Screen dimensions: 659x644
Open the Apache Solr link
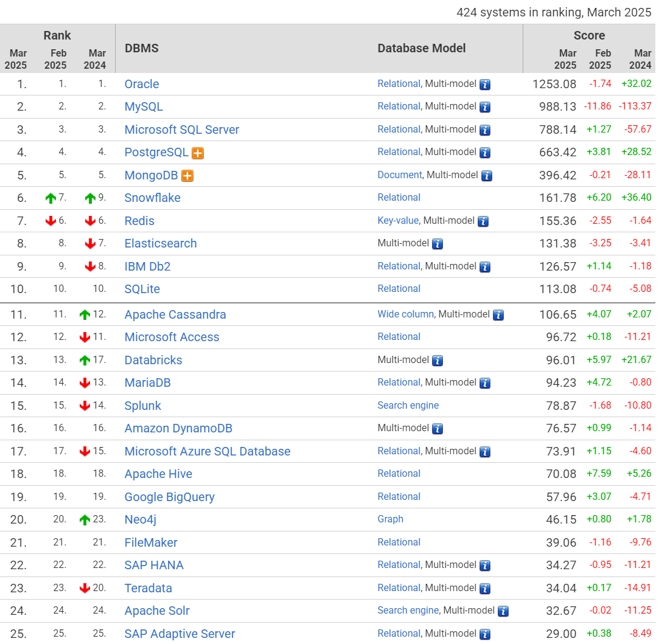point(157,611)
